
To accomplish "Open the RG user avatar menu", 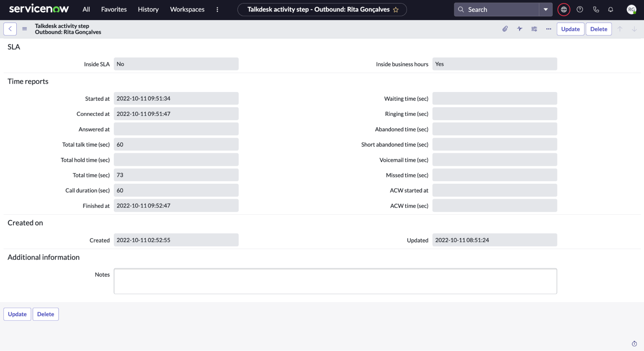I will (631, 9).
